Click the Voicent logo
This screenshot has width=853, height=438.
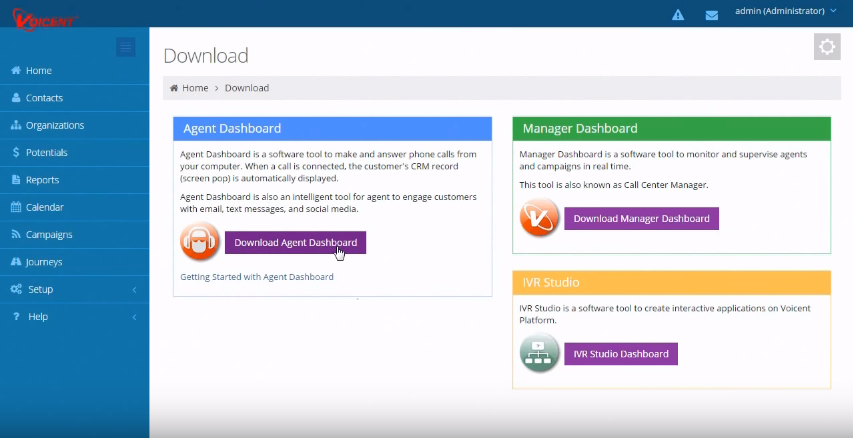coord(45,18)
